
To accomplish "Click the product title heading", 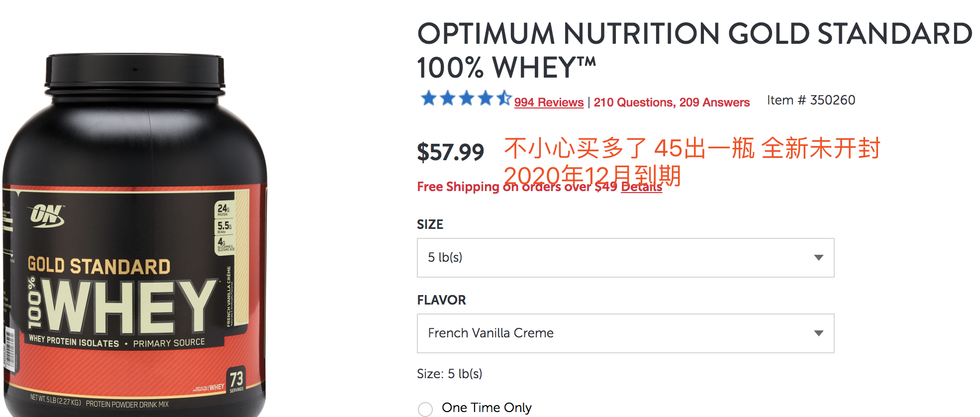I will [x=694, y=50].
